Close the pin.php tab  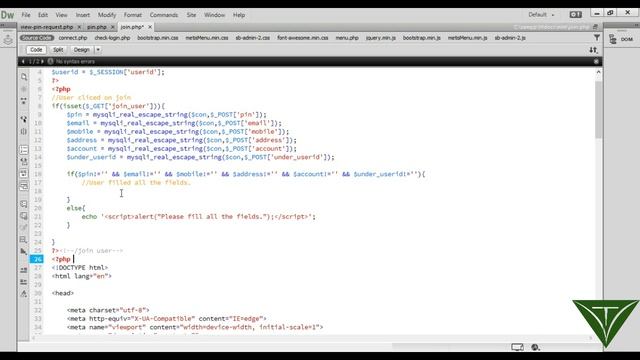(113, 27)
